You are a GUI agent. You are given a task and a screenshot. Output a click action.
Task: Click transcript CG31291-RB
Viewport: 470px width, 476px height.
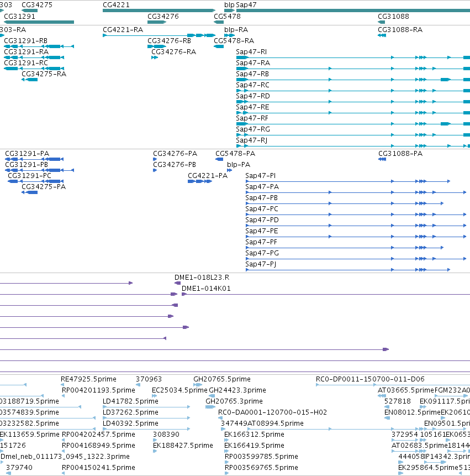[x=25, y=41]
